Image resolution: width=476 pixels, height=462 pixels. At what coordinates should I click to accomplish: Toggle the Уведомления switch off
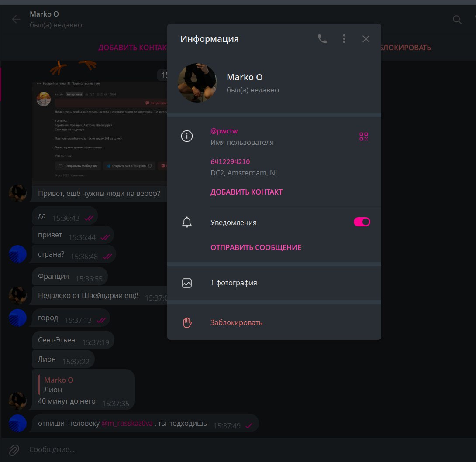[x=362, y=222]
